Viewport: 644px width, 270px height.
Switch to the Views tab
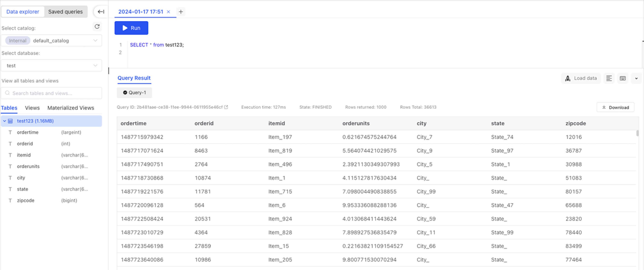click(x=32, y=108)
